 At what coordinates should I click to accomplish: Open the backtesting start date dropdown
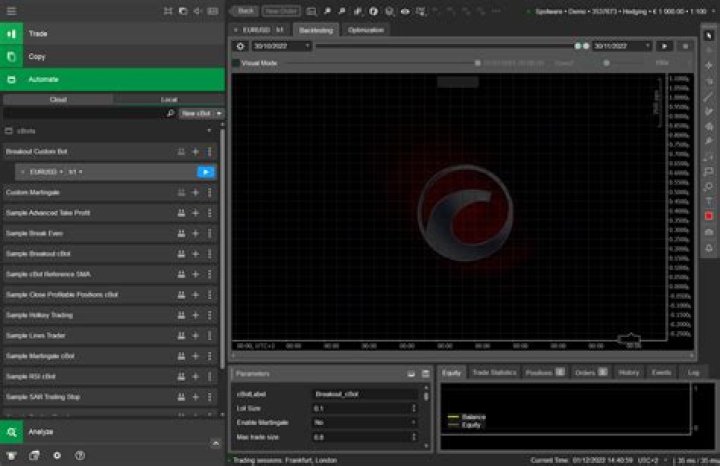pyautogui.click(x=281, y=46)
